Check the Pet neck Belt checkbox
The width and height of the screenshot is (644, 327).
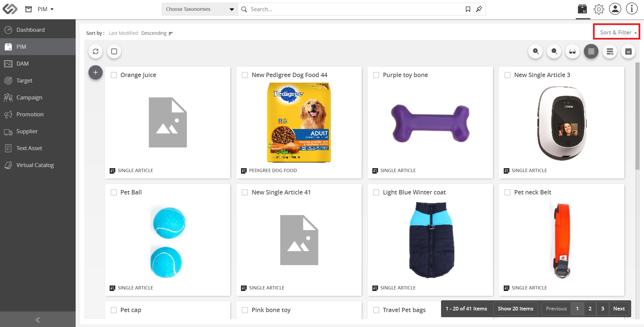(x=508, y=192)
